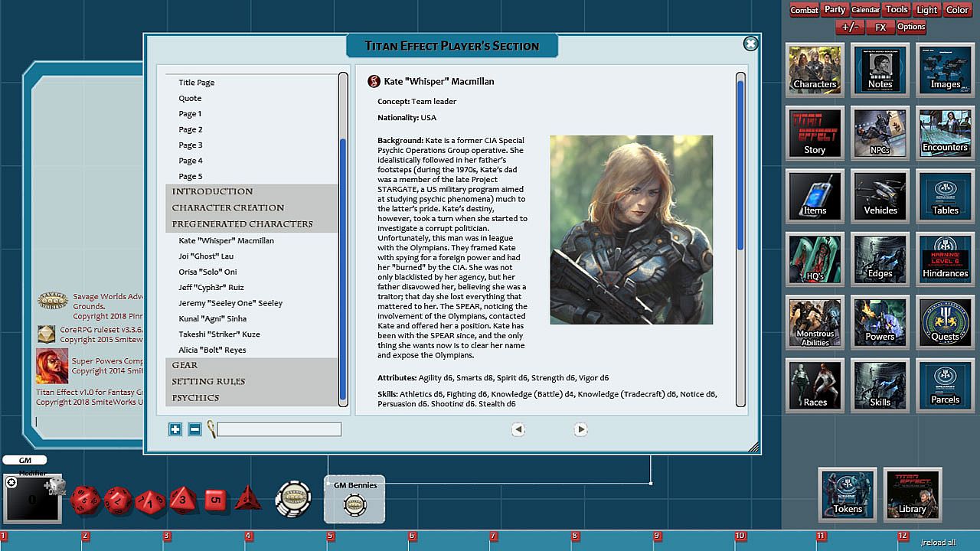Click the index search input field
The height and width of the screenshot is (551, 980).
point(279,429)
